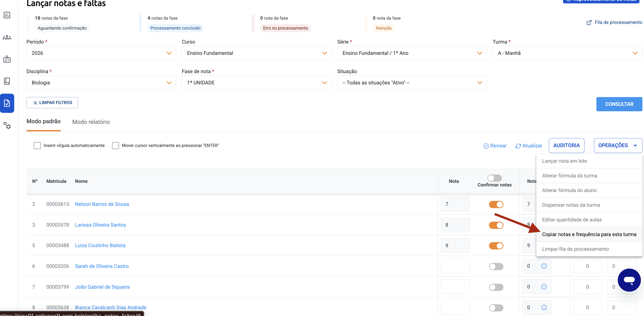Click Erro no processamento status badge
The image size is (644, 316).
pyautogui.click(x=285, y=28)
